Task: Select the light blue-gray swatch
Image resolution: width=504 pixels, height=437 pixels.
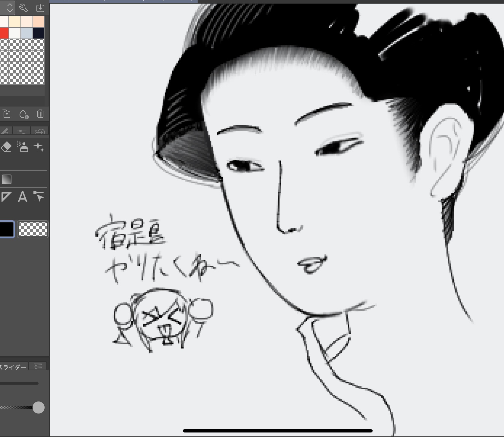Action: click(x=27, y=33)
